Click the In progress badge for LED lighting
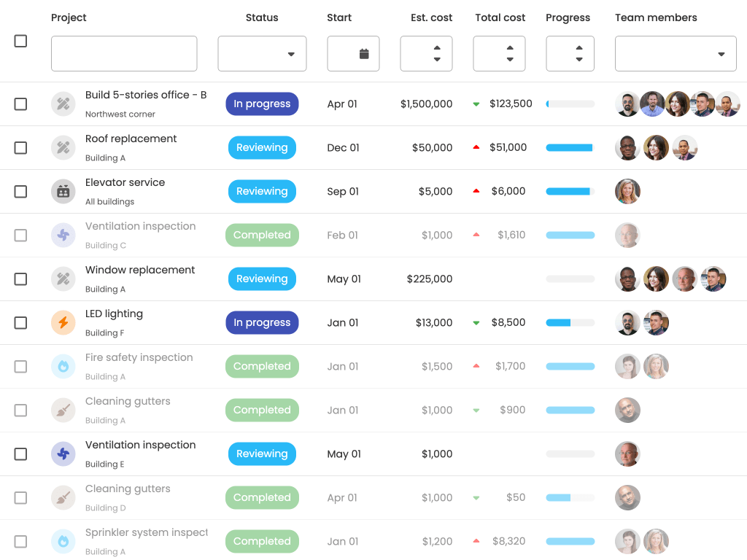The height and width of the screenshot is (560, 747). coord(262,323)
